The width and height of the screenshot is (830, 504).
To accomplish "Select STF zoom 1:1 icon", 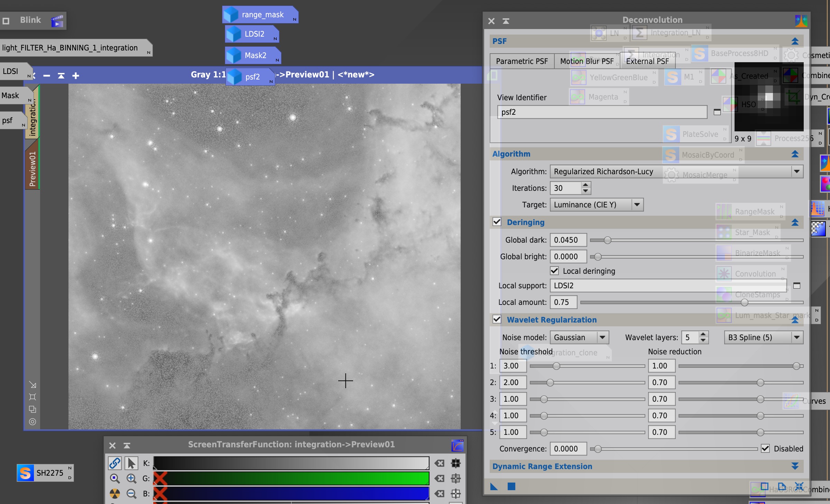I will (x=114, y=478).
